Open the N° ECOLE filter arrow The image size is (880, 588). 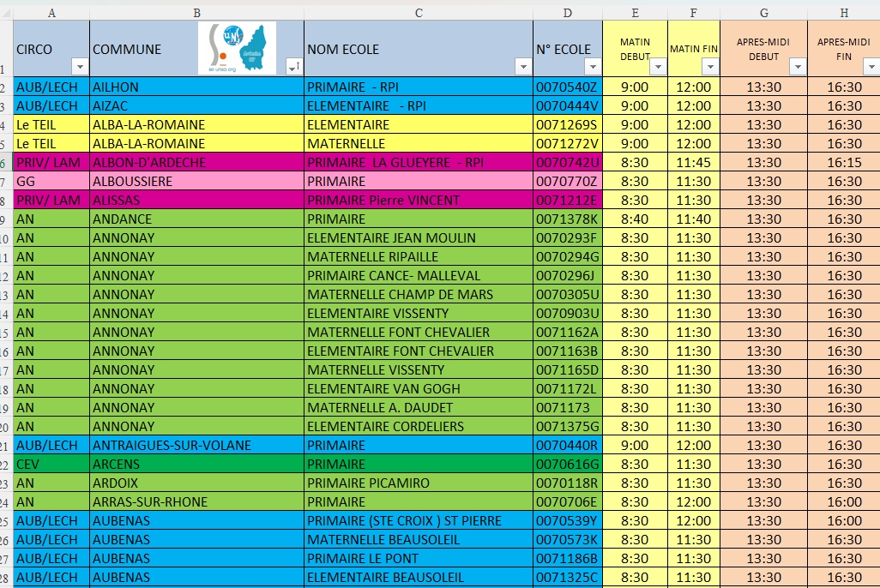coord(593,67)
